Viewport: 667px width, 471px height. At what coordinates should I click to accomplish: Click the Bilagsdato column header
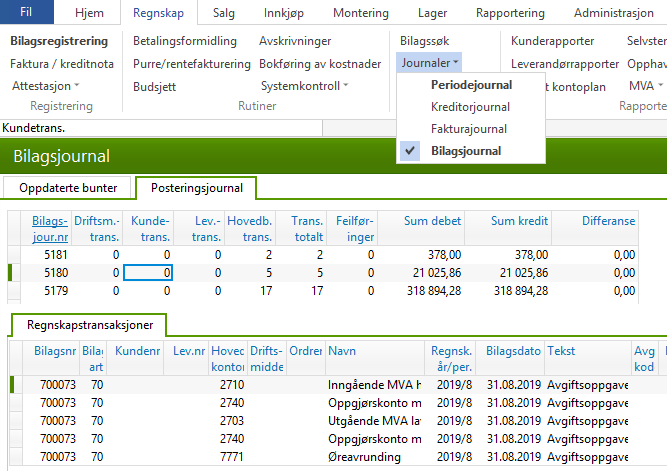click(x=510, y=358)
